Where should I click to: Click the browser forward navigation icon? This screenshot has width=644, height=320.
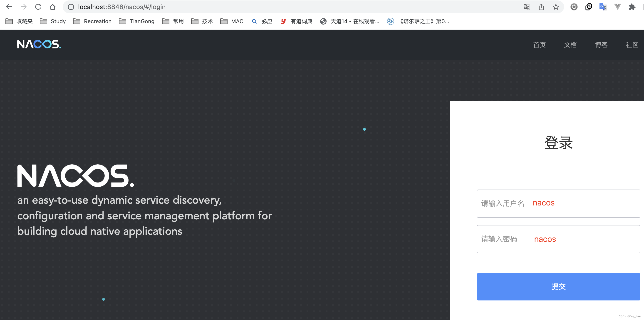[23, 7]
